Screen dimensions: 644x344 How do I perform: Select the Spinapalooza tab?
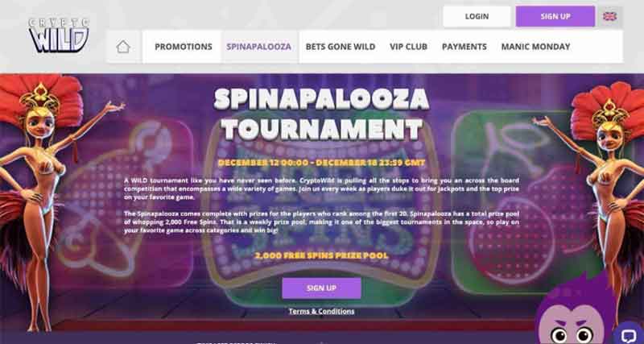point(258,47)
